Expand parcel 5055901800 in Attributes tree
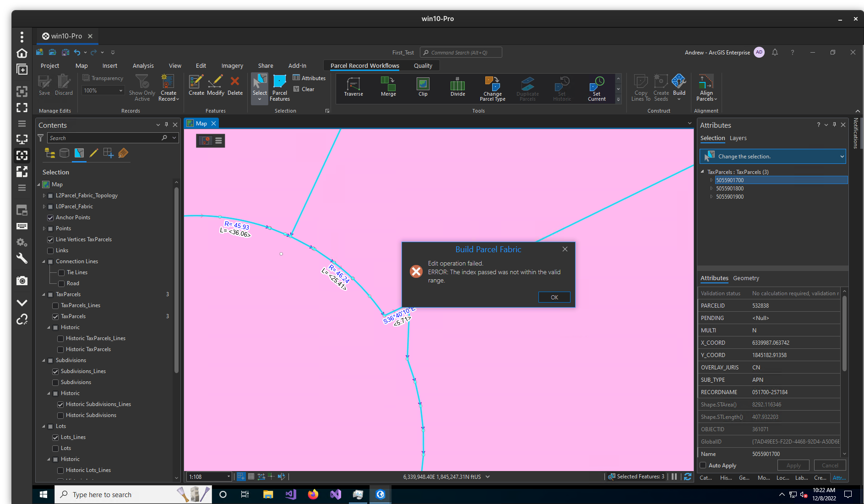 tap(711, 189)
